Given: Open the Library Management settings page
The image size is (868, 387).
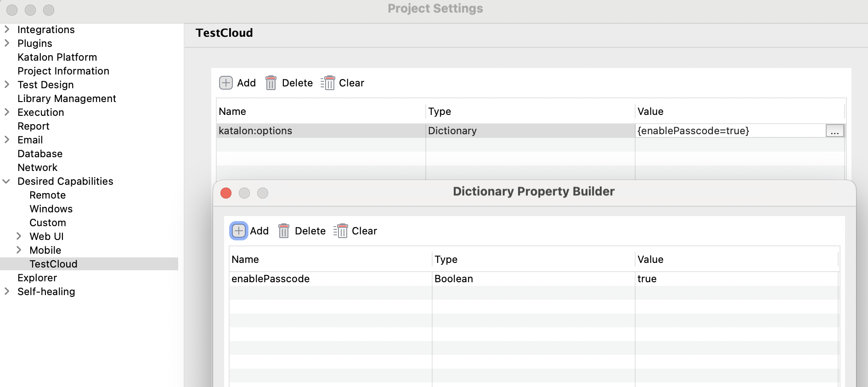Looking at the screenshot, I should (x=67, y=98).
